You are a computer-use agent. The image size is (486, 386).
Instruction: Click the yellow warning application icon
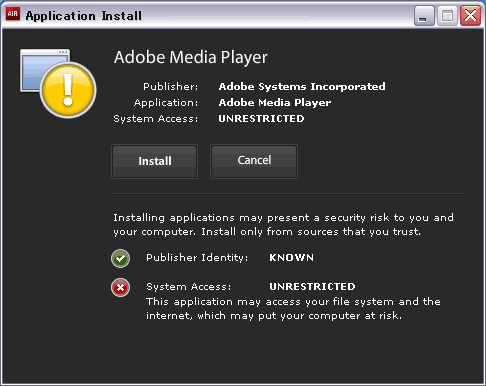click(x=58, y=83)
